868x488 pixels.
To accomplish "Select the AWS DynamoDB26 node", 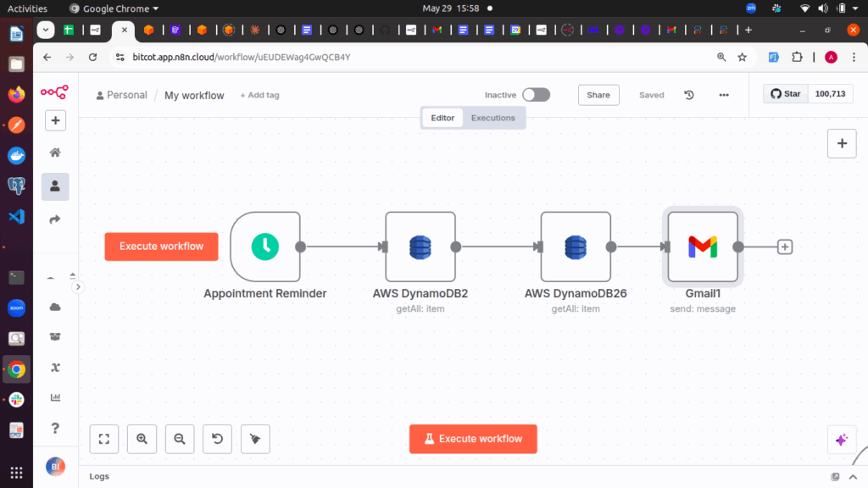I will tap(576, 247).
